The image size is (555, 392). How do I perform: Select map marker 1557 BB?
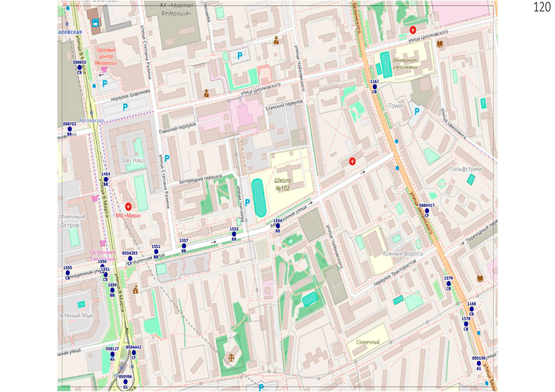[183, 246]
